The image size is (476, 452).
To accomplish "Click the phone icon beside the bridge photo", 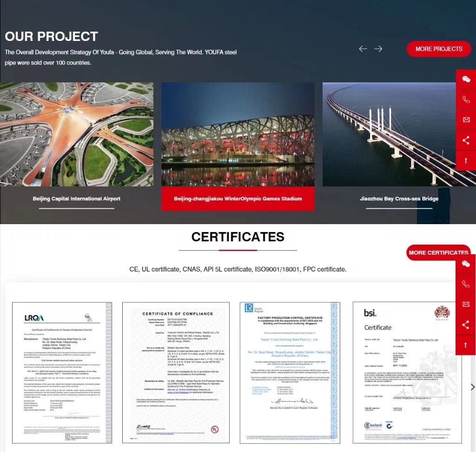I will click(x=466, y=100).
